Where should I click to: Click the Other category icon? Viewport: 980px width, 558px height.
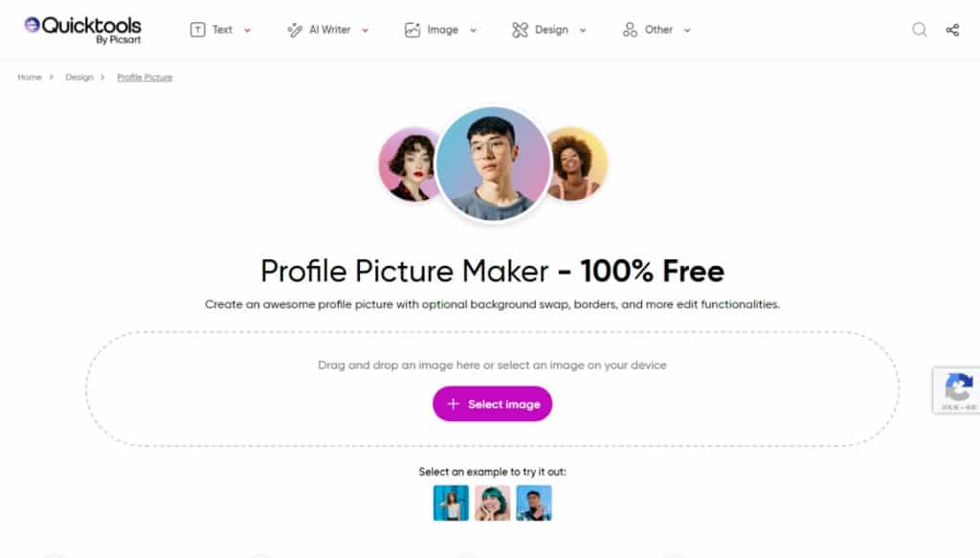pos(630,30)
